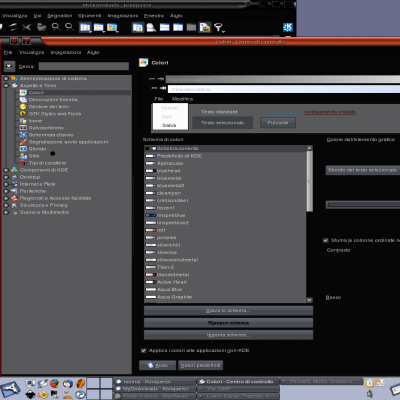Expand Componenti di KDE category

[6, 170]
